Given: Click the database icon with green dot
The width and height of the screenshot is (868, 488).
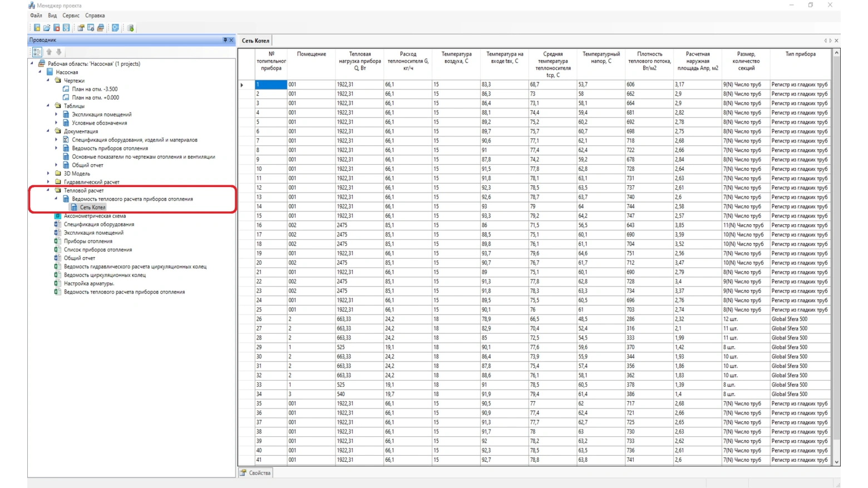Looking at the screenshot, I should tap(131, 28).
